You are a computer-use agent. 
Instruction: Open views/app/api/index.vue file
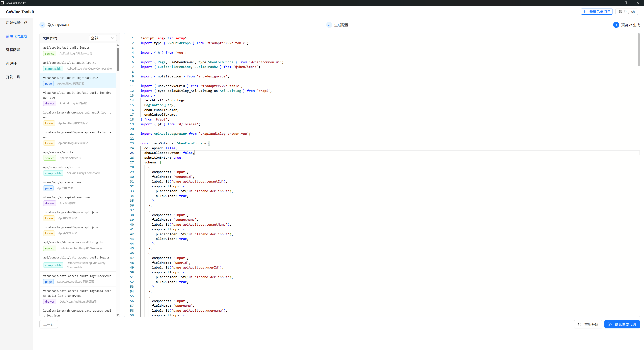click(x=78, y=185)
